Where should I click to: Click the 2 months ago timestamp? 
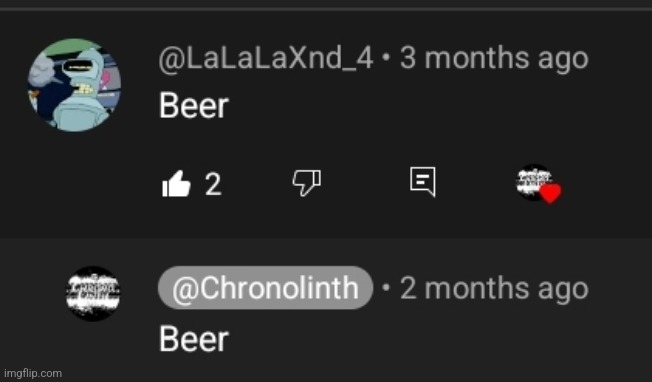(x=494, y=288)
